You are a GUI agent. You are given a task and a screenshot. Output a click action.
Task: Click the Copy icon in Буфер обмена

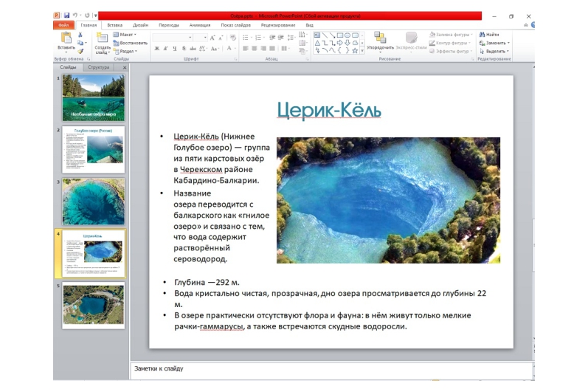coord(80,43)
